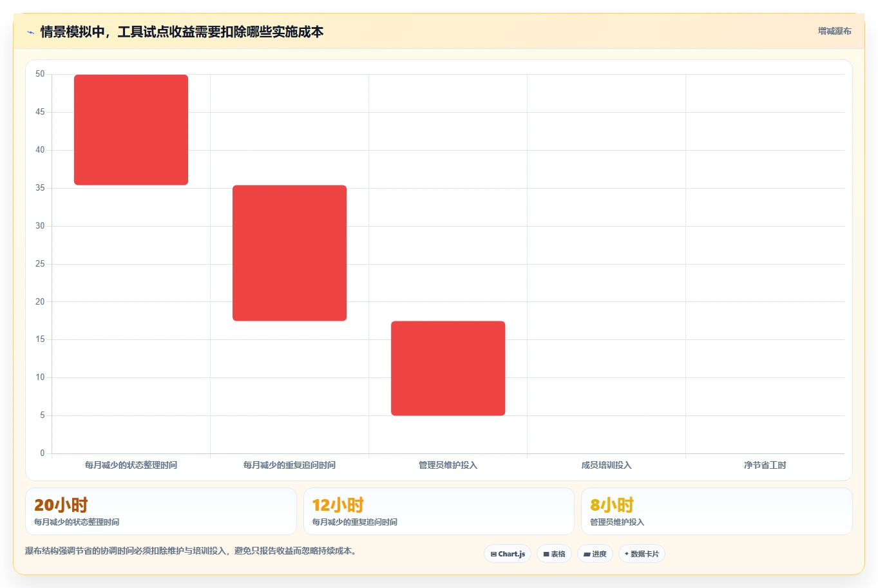The width and height of the screenshot is (878, 588).
Task: Click y-axis value 5
Action: coord(43,415)
